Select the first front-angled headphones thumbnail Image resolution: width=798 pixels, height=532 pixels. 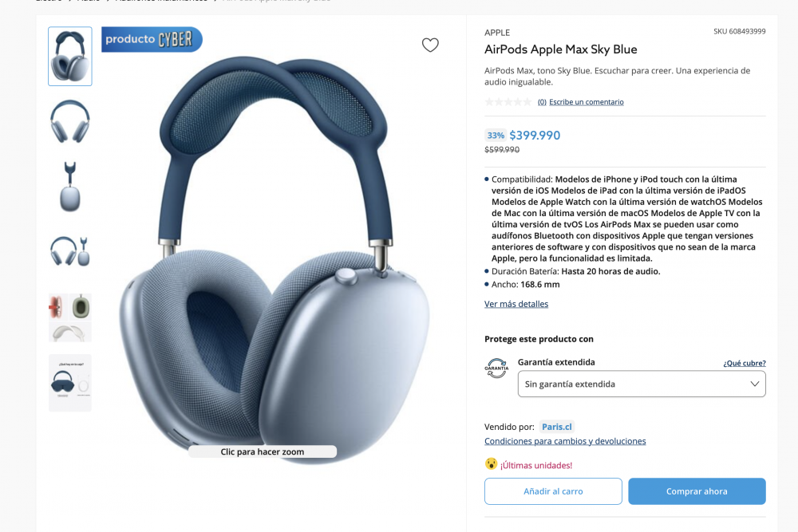tap(70, 56)
